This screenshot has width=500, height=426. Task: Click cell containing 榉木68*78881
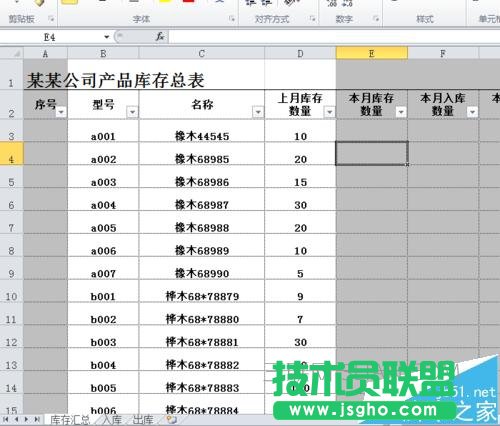tap(202, 337)
